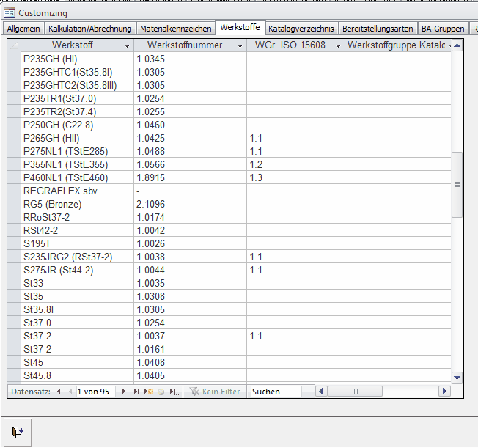Click the exit door icon button
This screenshot has width=478, height=448.
17,432
